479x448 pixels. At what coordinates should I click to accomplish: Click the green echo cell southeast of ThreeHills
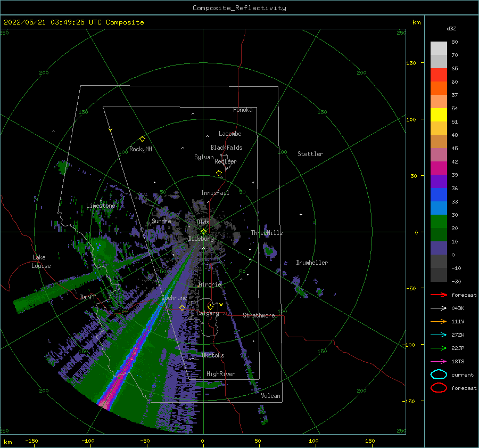(x=269, y=250)
